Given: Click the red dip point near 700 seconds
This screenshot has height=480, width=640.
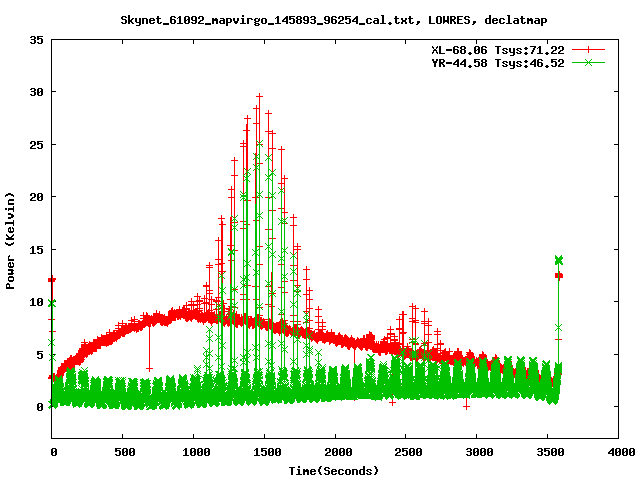Looking at the screenshot, I should pos(150,368).
